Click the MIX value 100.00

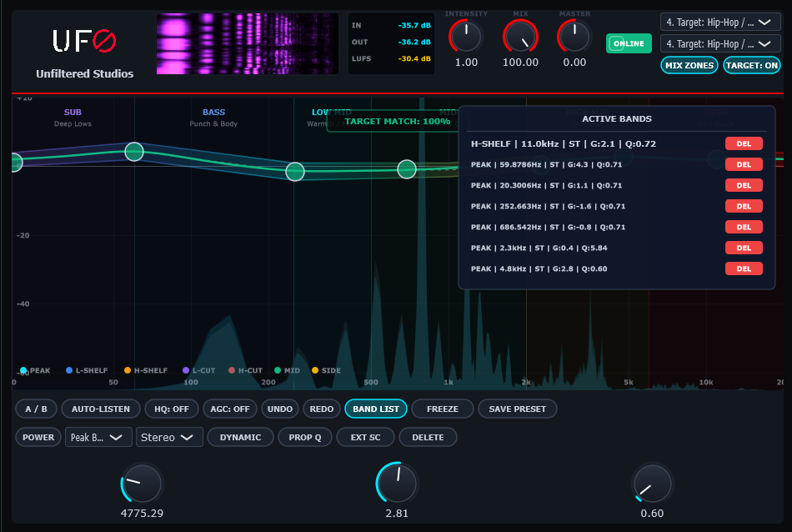pos(520,63)
